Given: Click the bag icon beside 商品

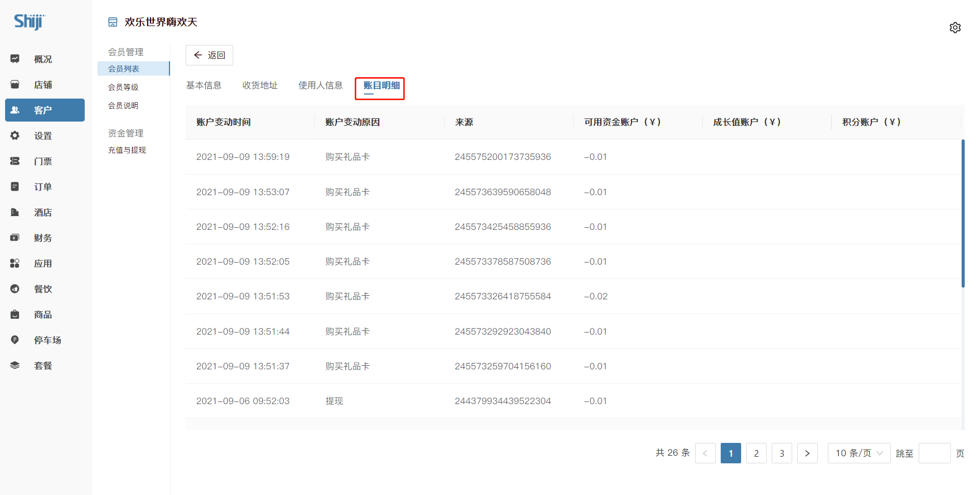Looking at the screenshot, I should (x=15, y=314).
